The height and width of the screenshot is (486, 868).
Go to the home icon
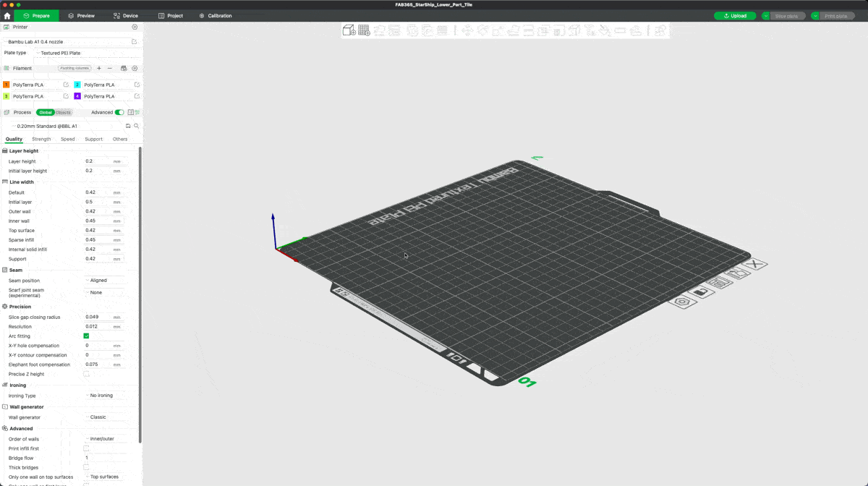(7, 16)
